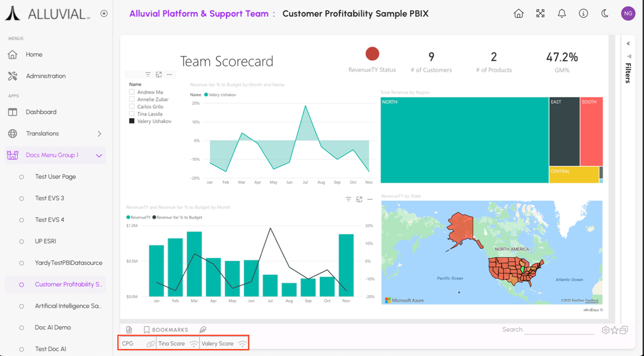
Task: Open Administration in the sidebar
Action: pos(45,76)
